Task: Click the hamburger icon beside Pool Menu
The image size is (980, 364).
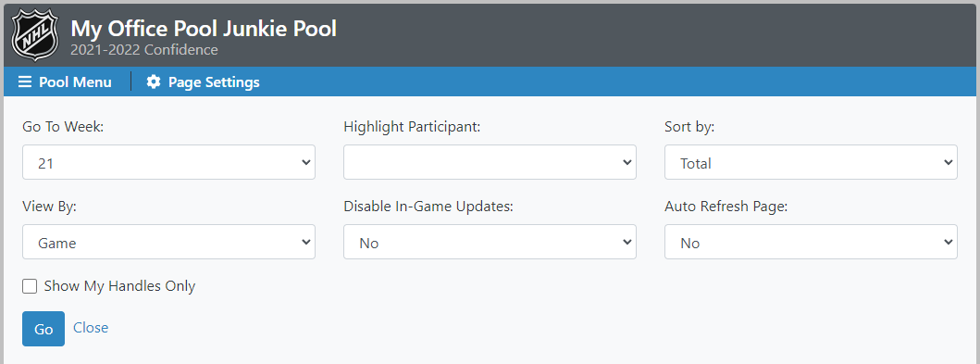Action: tap(24, 82)
